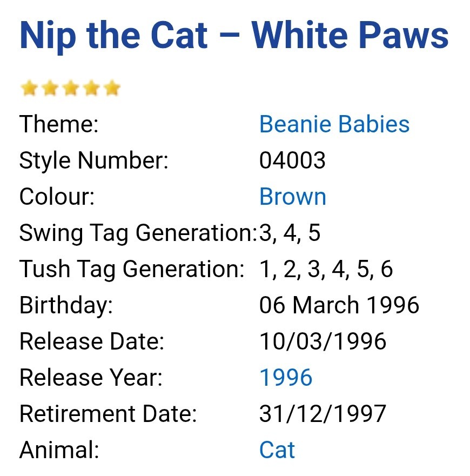Click the Swing Tag Generation label
Image resolution: width=470 pixels, height=476 pixels.
[138, 233]
